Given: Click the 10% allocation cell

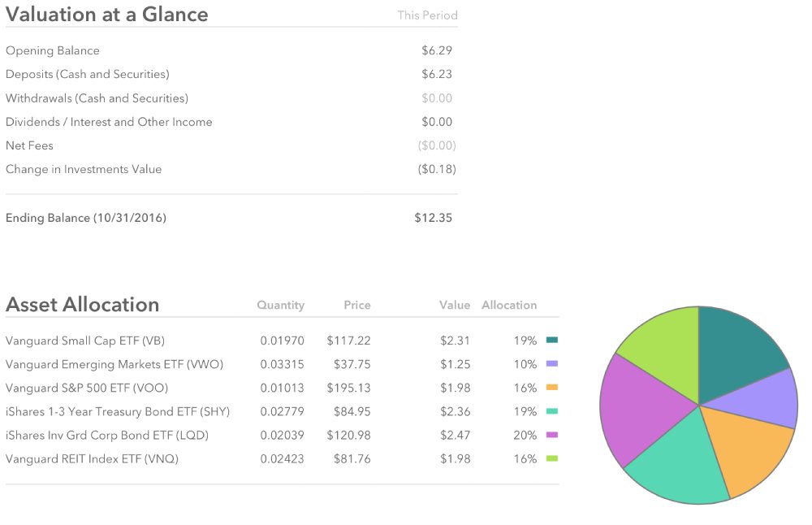Looking at the screenshot, I should 525,364.
